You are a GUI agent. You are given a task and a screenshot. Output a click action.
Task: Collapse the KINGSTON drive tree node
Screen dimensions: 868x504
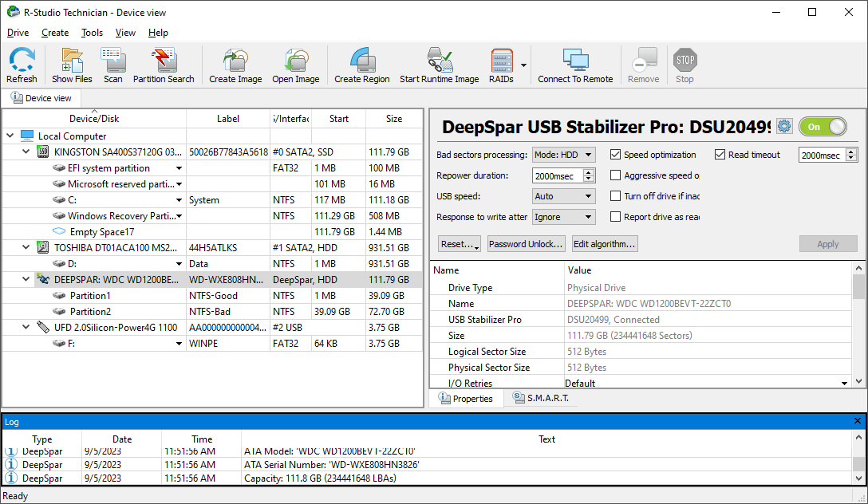tap(26, 151)
